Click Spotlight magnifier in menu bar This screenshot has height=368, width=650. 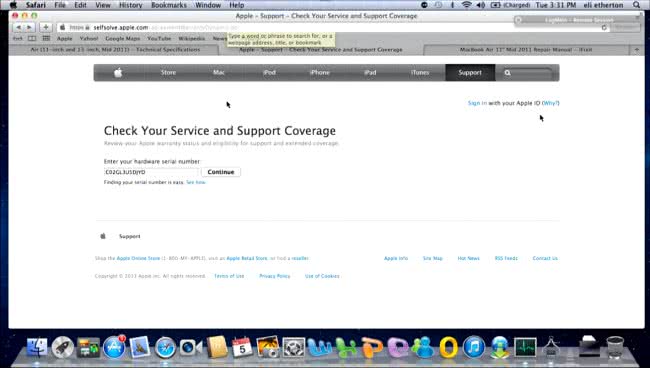coord(636,5)
